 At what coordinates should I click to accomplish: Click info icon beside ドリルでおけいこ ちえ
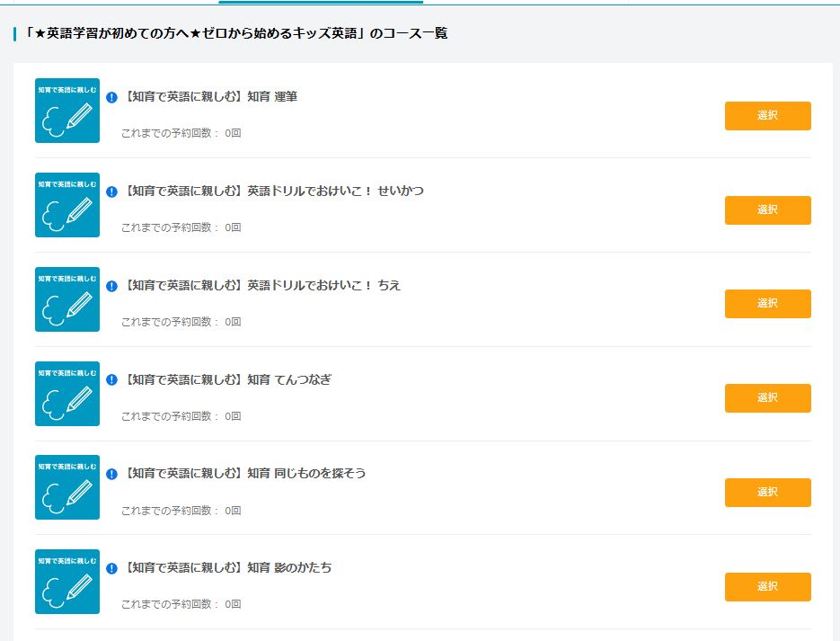(111, 286)
